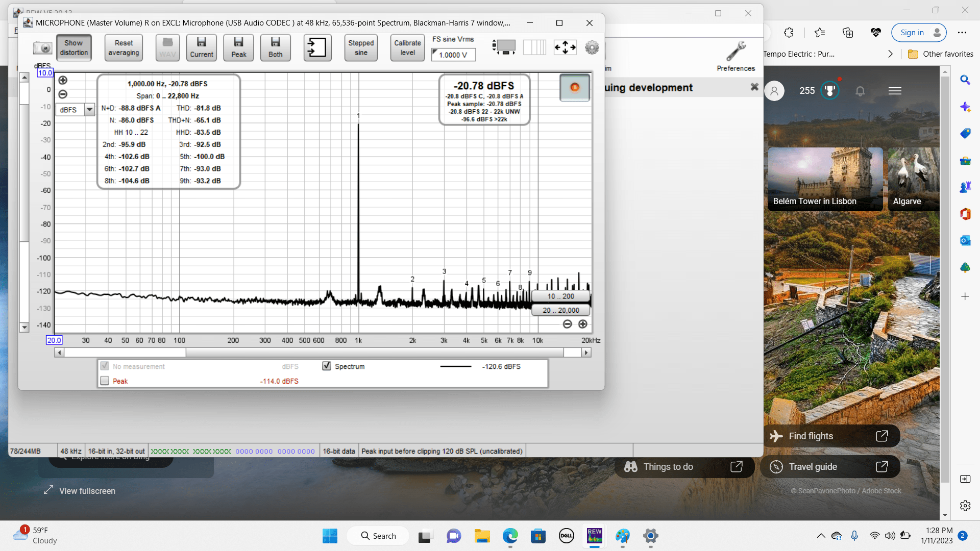Click the horizontal graph scrollbar thumb

375,353
